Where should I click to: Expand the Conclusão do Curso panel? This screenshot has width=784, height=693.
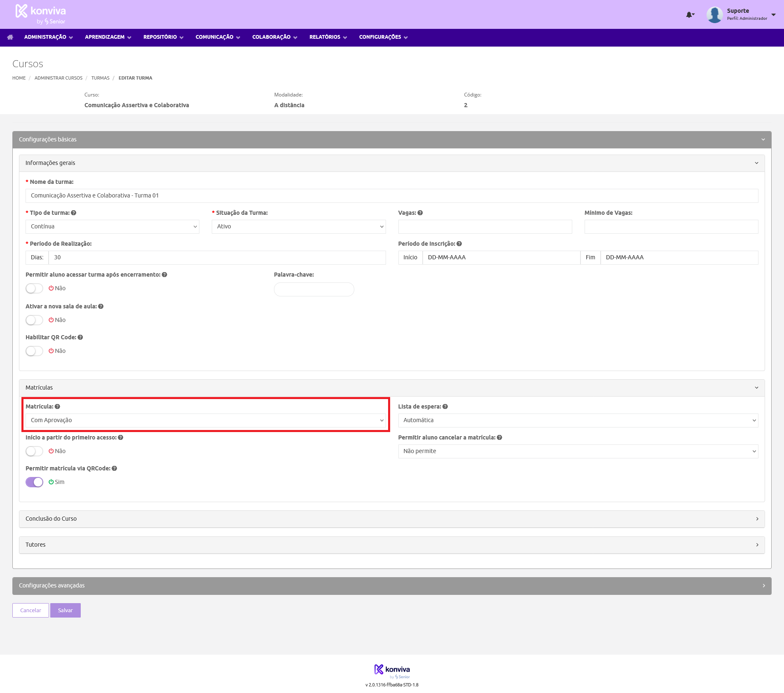392,519
